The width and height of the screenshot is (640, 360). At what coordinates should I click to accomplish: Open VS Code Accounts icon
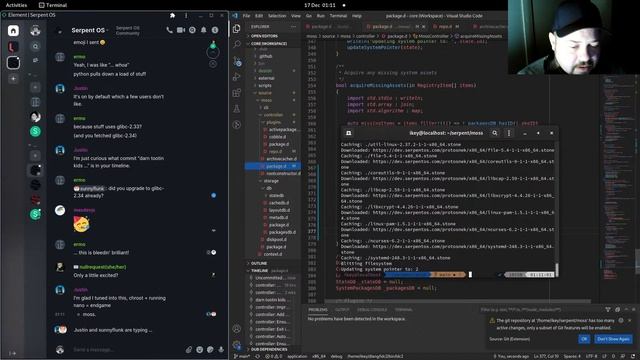pos(237,328)
